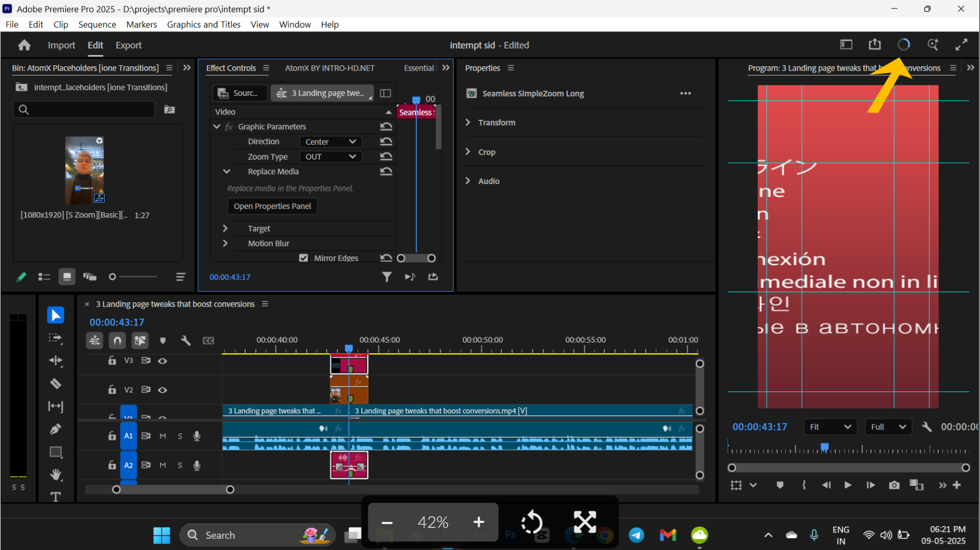
Task: Switch to the Export workspace tab
Action: [x=128, y=45]
